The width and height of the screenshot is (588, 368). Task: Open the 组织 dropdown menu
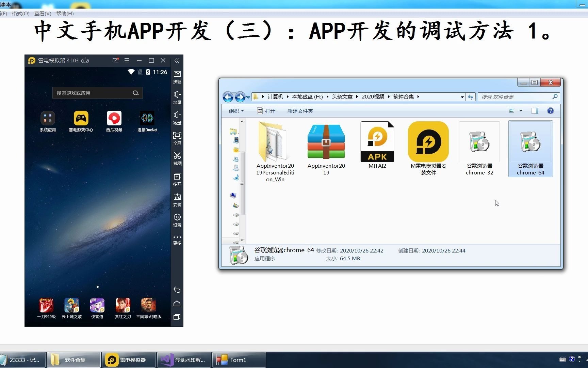[236, 111]
